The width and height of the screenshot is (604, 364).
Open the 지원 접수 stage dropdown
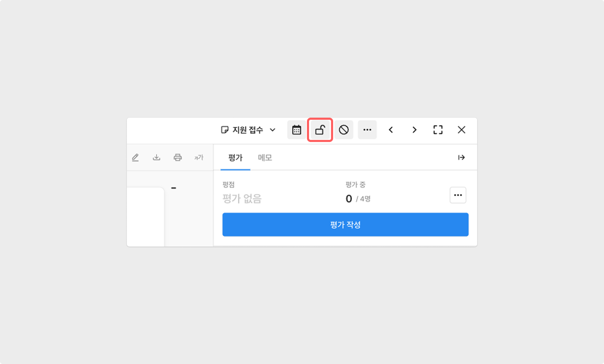click(248, 130)
